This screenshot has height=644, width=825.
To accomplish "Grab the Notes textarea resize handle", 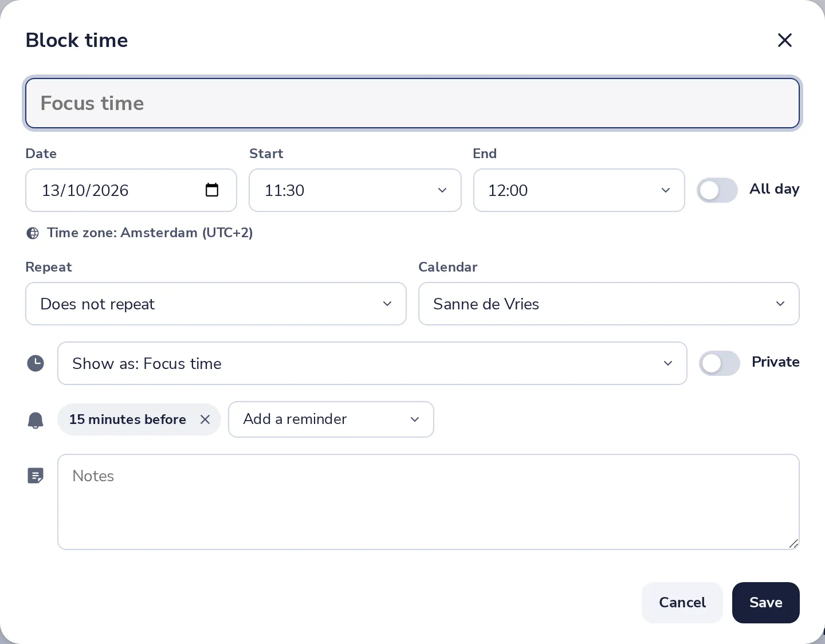I will 793,544.
